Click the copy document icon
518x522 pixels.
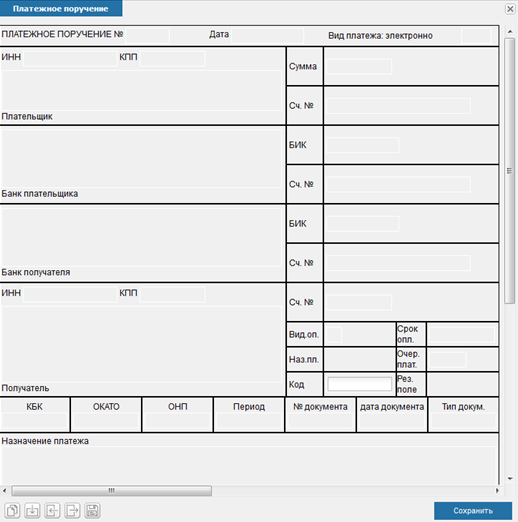point(12,510)
